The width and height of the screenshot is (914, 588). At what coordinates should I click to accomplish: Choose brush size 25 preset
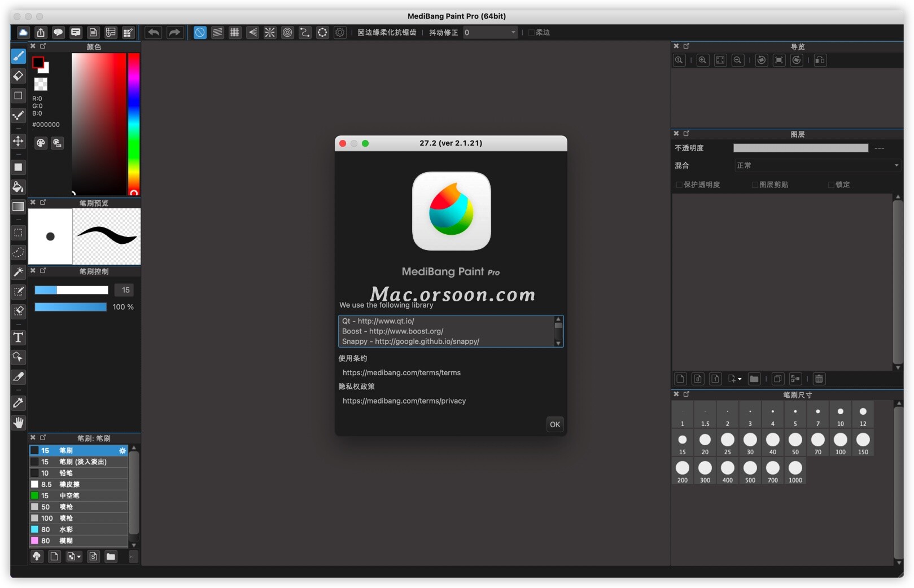(727, 442)
